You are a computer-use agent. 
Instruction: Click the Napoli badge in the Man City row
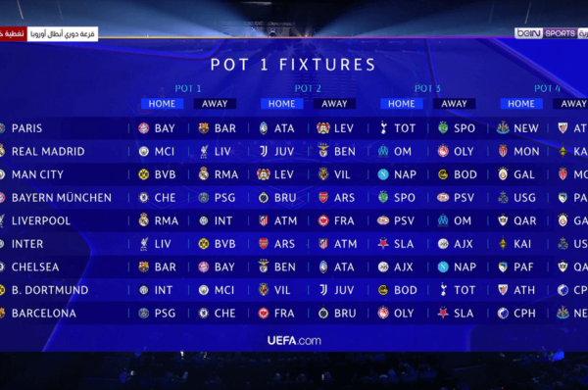383,174
